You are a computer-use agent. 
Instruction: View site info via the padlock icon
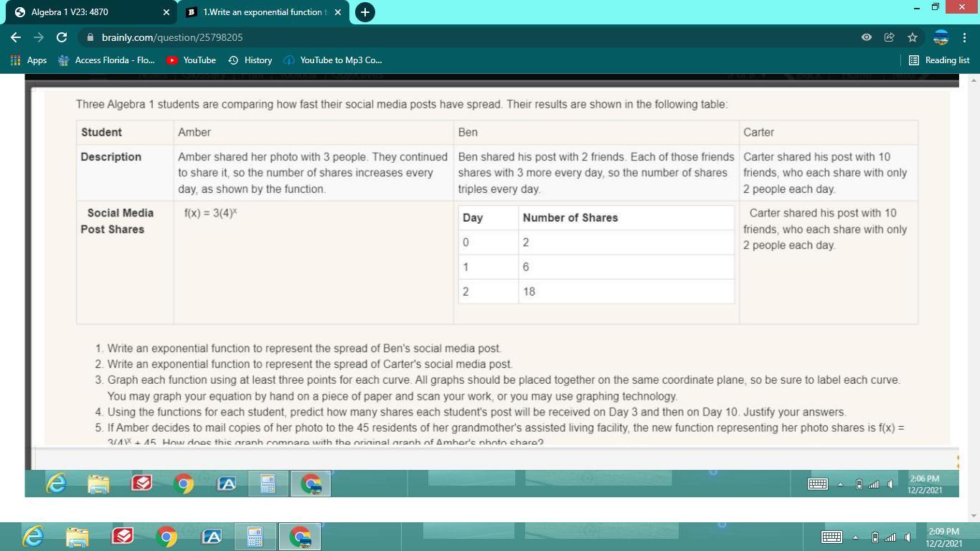pyautogui.click(x=90, y=37)
